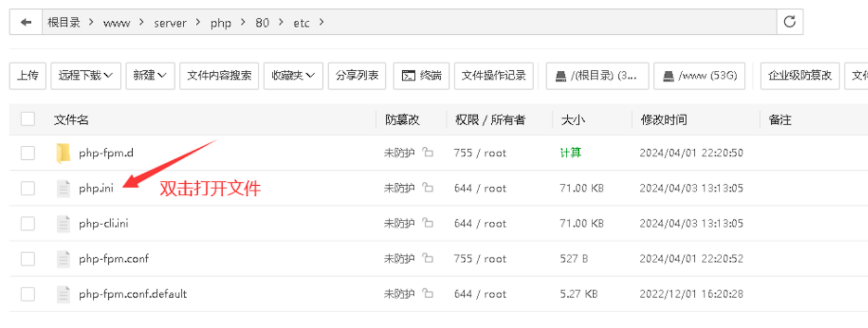Open the /(根目录) disk shortcut
This screenshot has width=868, height=328.
pyautogui.click(x=597, y=76)
